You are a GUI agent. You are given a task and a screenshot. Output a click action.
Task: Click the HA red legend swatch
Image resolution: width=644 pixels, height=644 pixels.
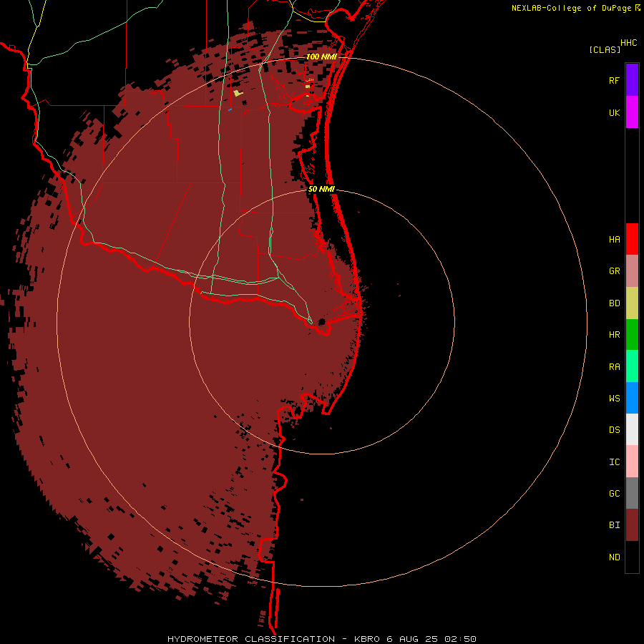632,239
